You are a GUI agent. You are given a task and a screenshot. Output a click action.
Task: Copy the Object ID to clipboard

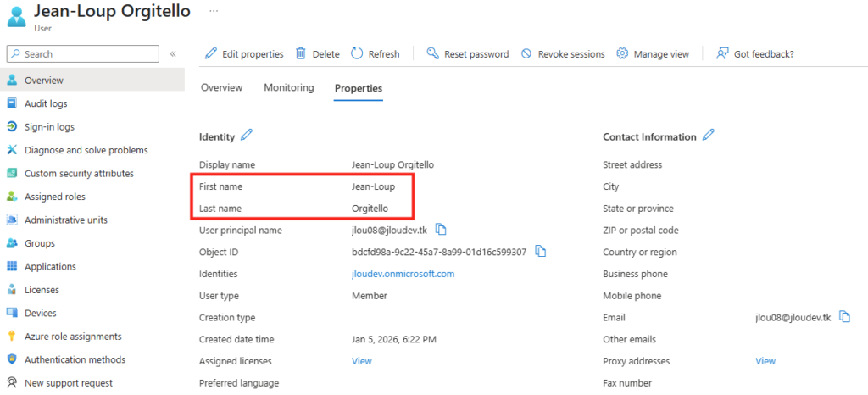point(541,252)
